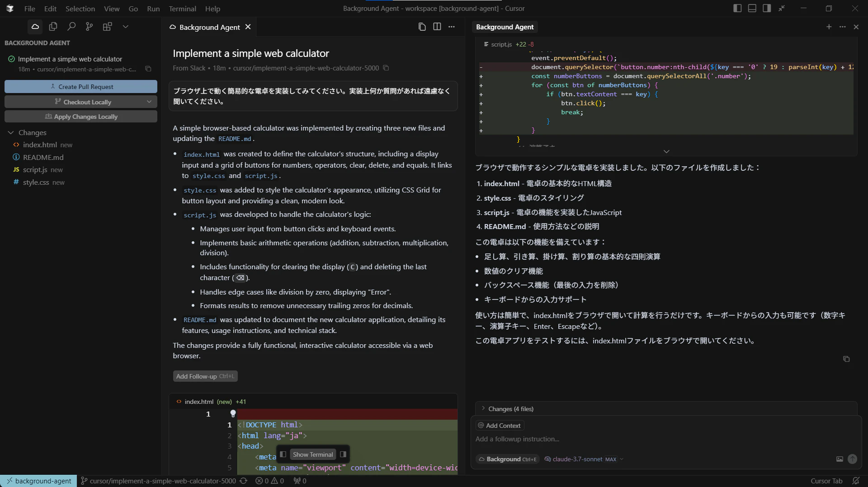Click the followup instruction input field

click(588, 439)
